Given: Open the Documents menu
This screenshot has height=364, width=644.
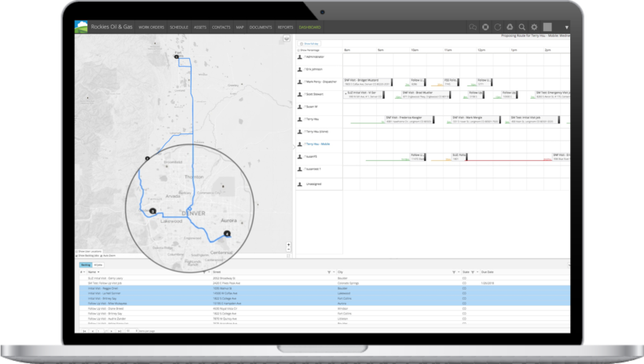Looking at the screenshot, I should (261, 27).
